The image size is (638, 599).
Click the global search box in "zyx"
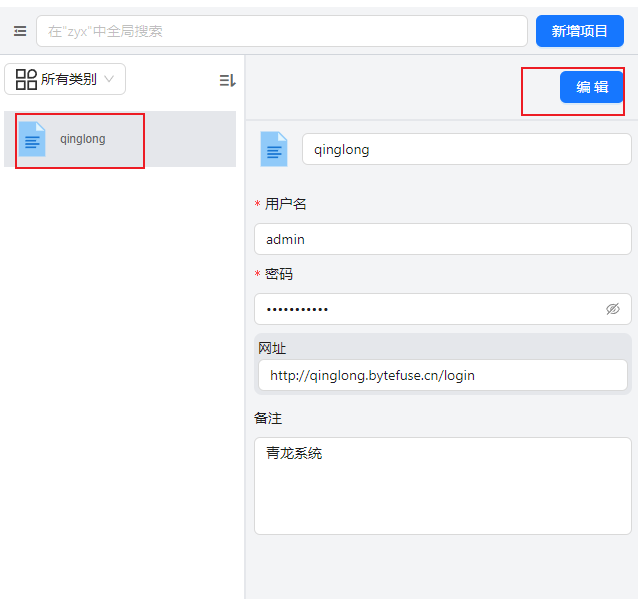coord(281,31)
